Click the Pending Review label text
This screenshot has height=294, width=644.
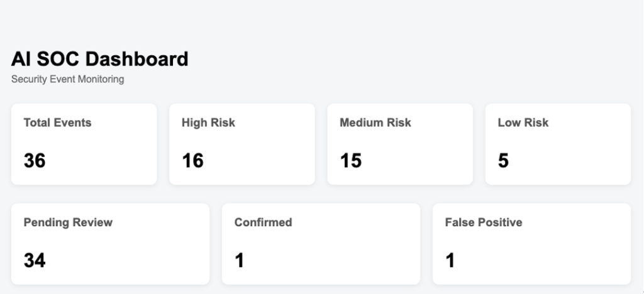(68, 222)
